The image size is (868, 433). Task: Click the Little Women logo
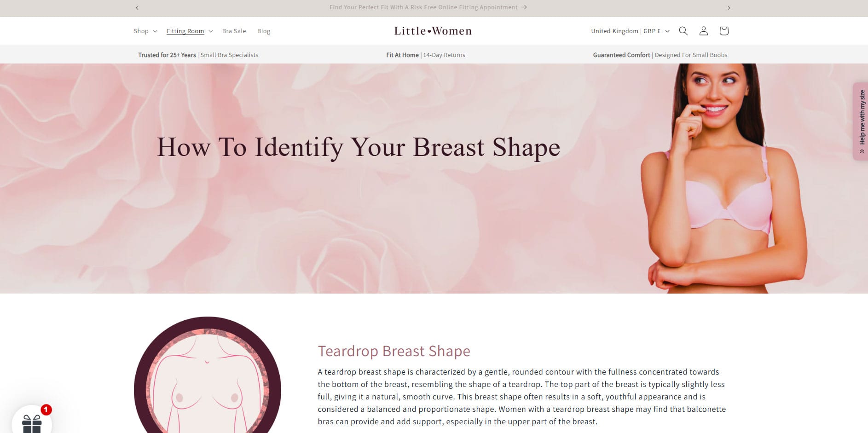pos(433,31)
